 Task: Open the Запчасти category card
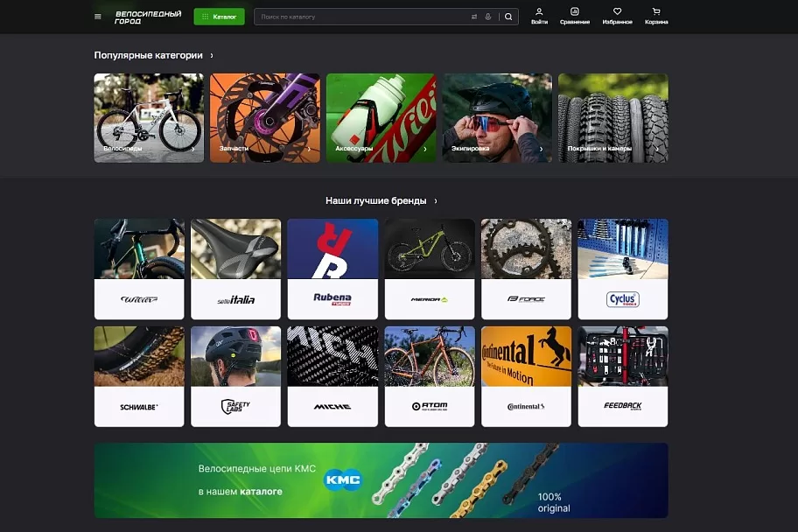(264, 118)
